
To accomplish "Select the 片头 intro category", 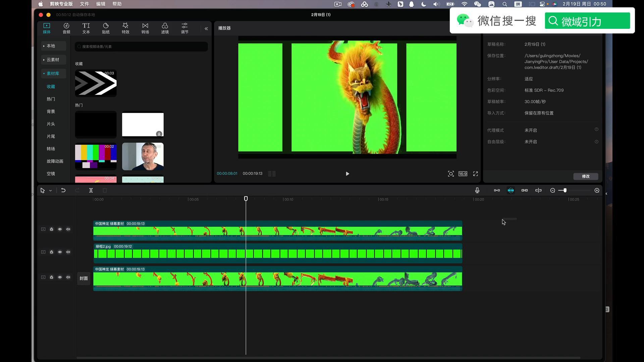I will tap(51, 124).
